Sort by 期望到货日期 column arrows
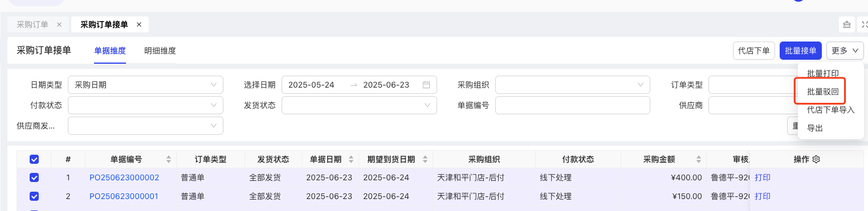This screenshot has height=211, width=868. pos(425,159)
